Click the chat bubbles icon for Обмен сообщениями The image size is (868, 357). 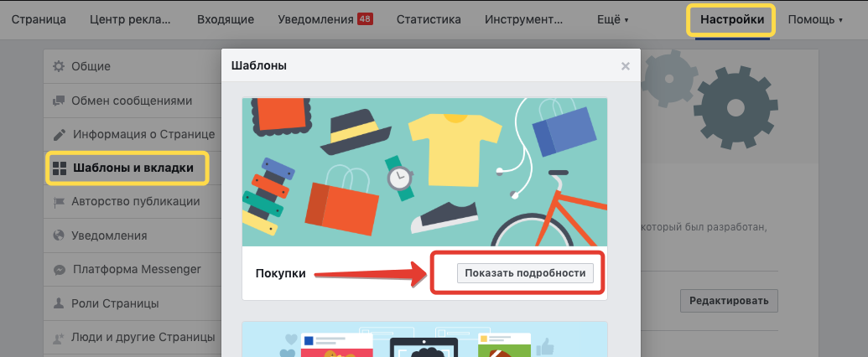pyautogui.click(x=58, y=101)
